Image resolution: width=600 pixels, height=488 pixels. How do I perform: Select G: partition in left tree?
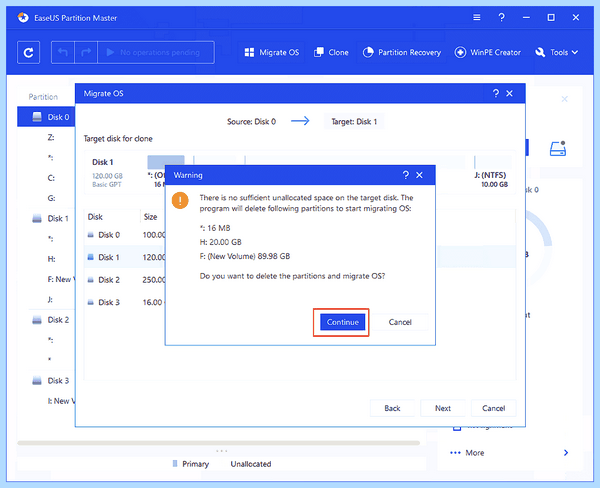51,198
